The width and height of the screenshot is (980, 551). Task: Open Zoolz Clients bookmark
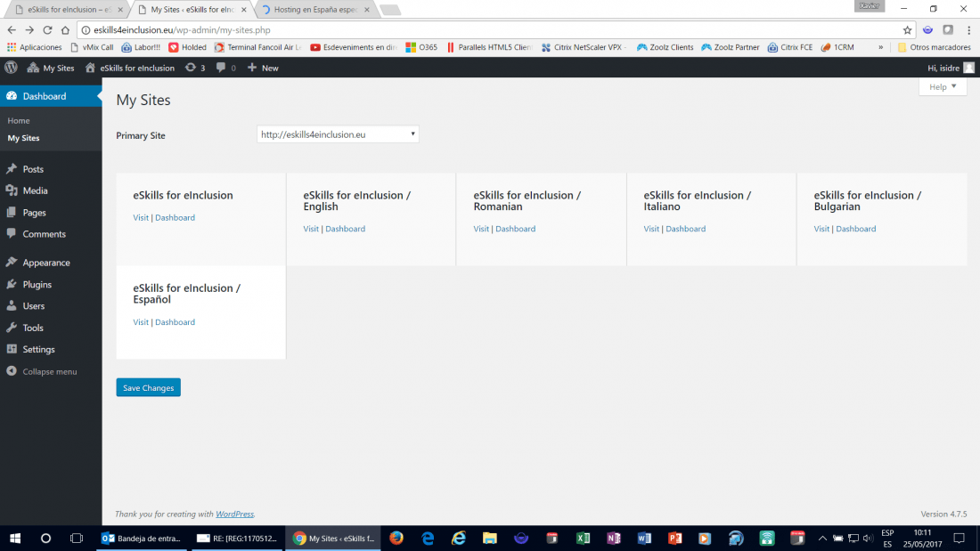tap(665, 47)
